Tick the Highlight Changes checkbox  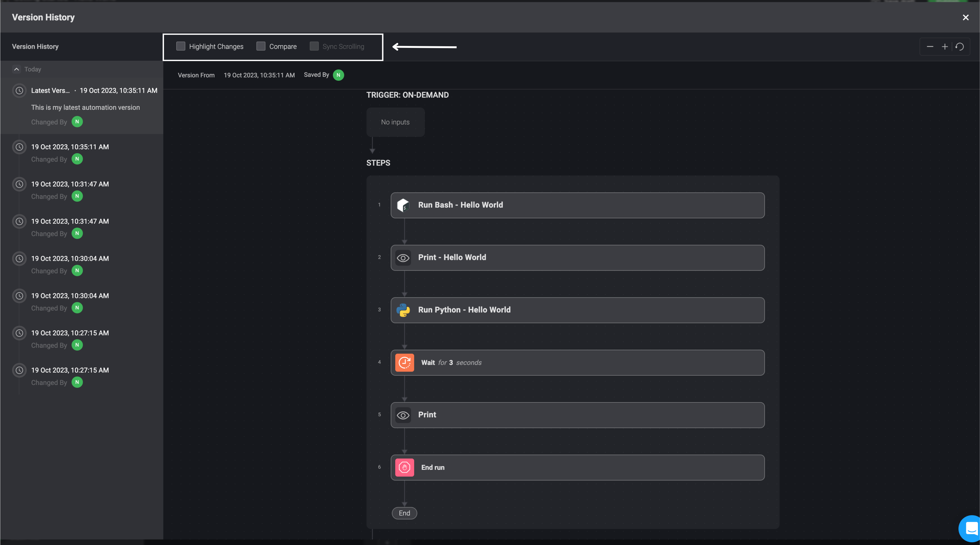click(181, 47)
